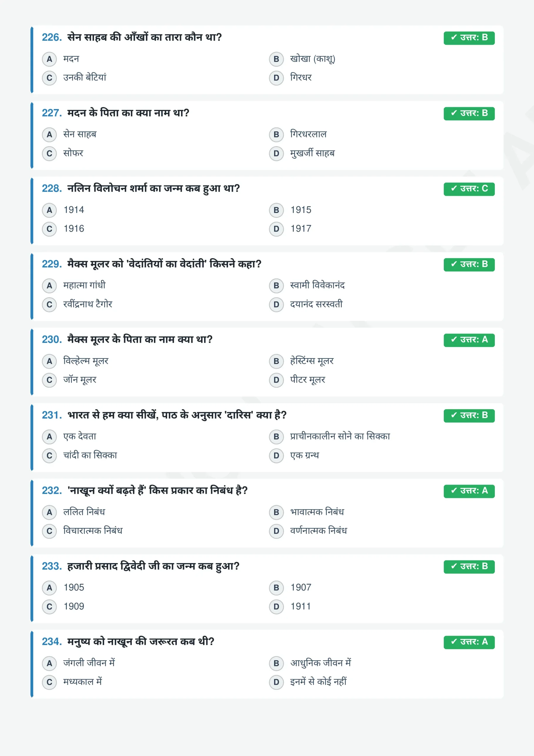Select option A circle for question 226
534x756 pixels.
point(49,59)
